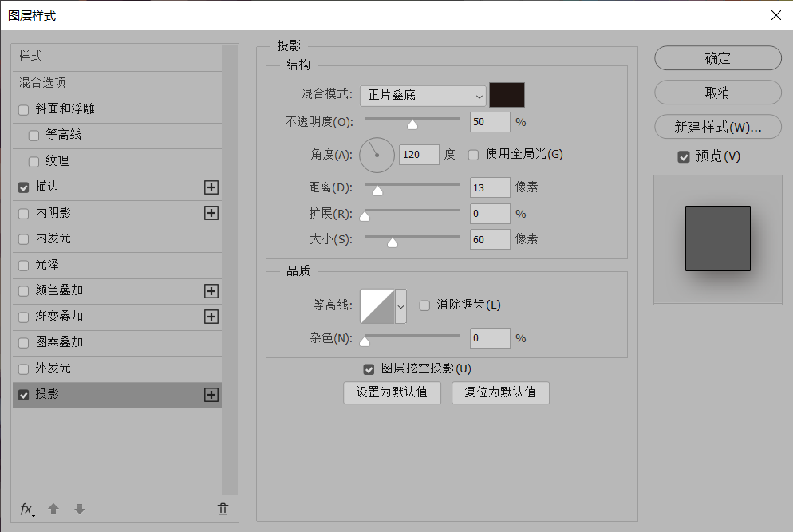Click the plus icon beside 内阴影
Viewport: 793px width, 532px height.
[x=211, y=213]
